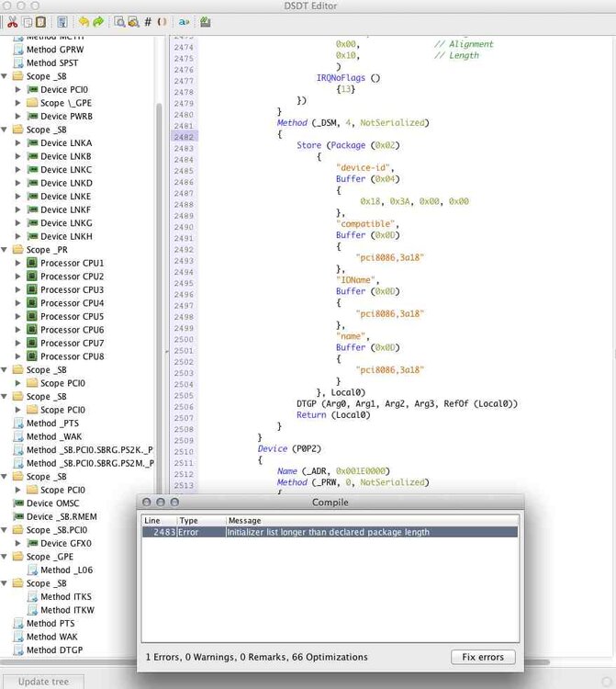Click the Fix errors button
Viewport: 616px width, 689px height.
tap(483, 657)
